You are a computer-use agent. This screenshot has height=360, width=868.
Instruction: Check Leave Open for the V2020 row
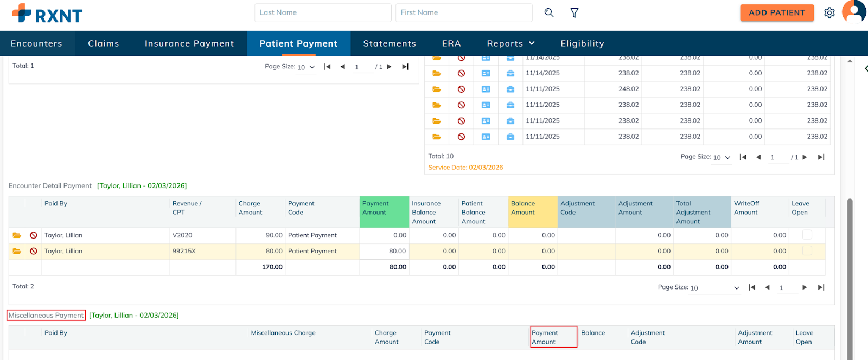pyautogui.click(x=807, y=235)
